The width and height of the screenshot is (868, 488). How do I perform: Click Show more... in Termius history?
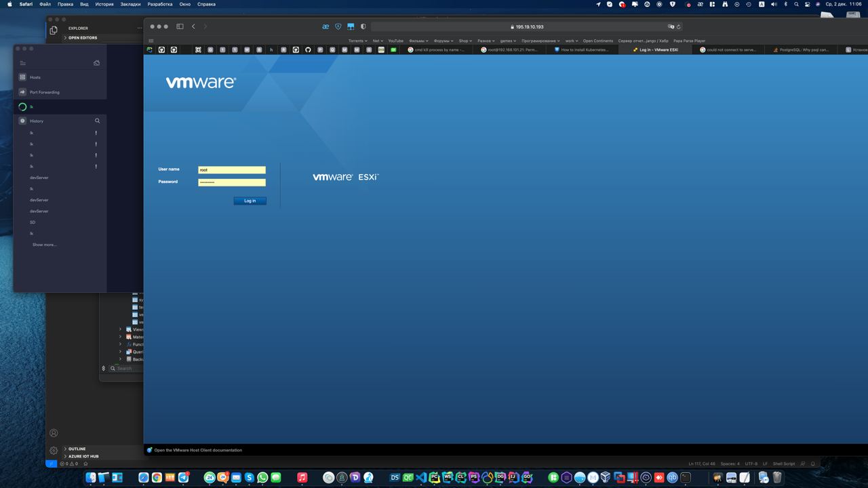click(x=45, y=245)
